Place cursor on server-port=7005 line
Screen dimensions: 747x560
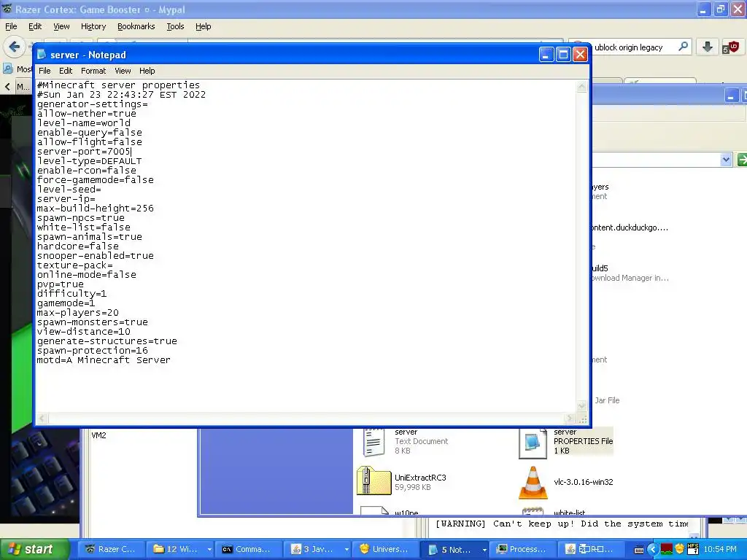coord(85,152)
